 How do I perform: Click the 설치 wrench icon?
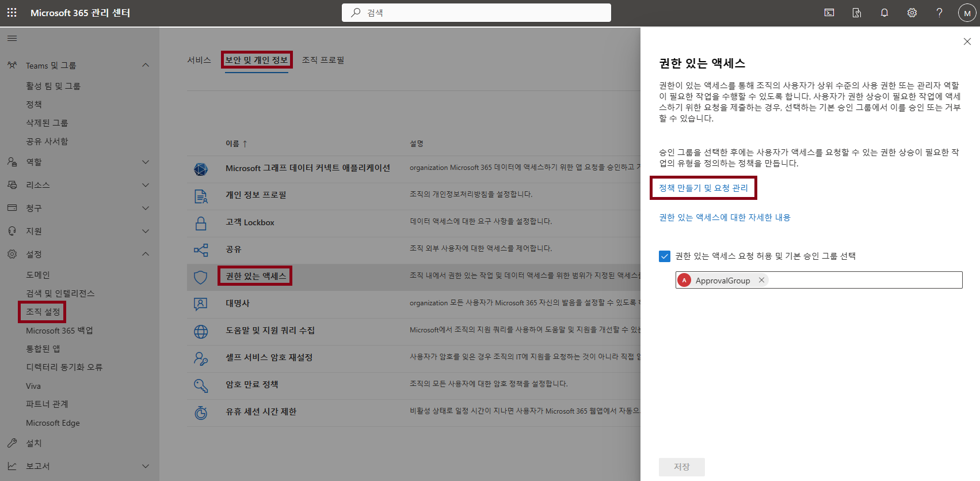[12, 443]
